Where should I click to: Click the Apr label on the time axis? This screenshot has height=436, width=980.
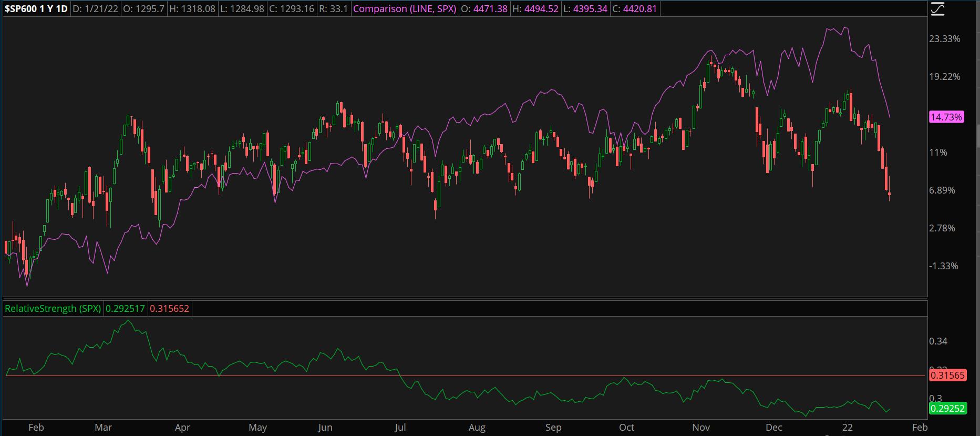coord(182,428)
